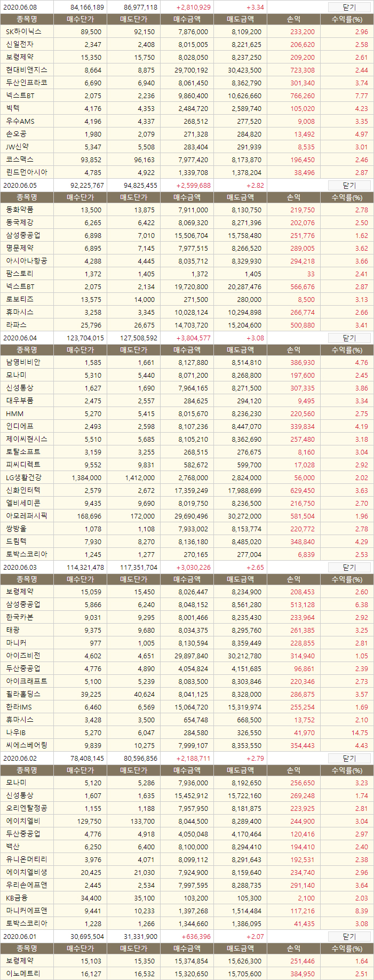The height and width of the screenshot is (980, 374).
Task: Collapse 2020.06.02 section with 닫기
Action: pos(349,759)
